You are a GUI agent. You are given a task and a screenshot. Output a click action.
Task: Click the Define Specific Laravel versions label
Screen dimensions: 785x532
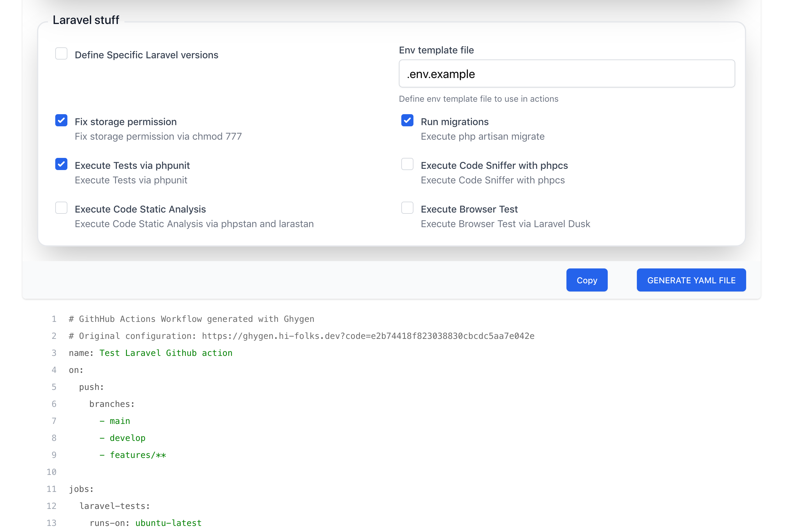point(147,55)
